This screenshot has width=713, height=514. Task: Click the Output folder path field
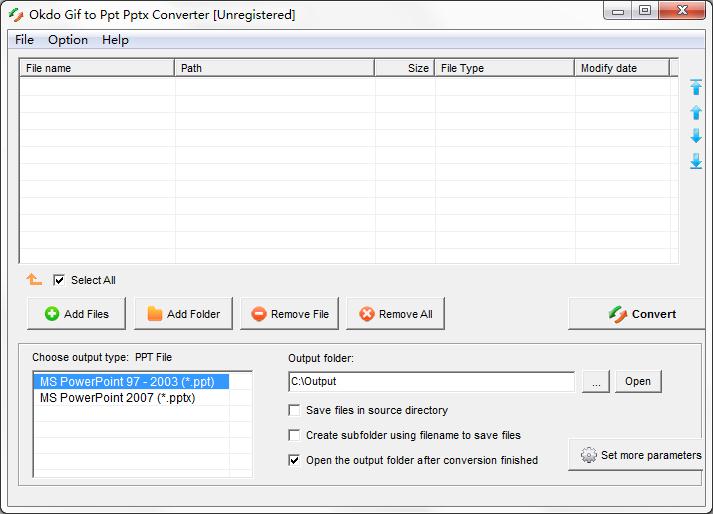point(430,381)
